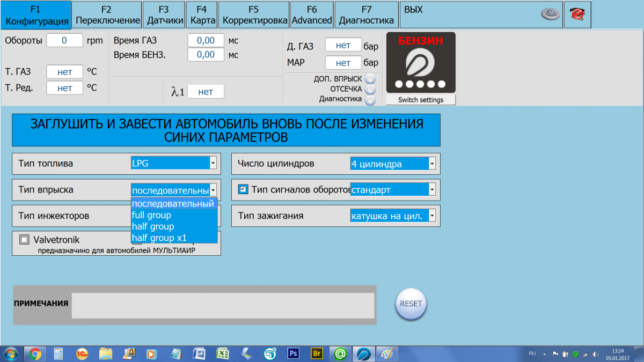Screen dimensions: 644x362
Task: Expand the Тип зажигания dropdown
Action: 432,216
